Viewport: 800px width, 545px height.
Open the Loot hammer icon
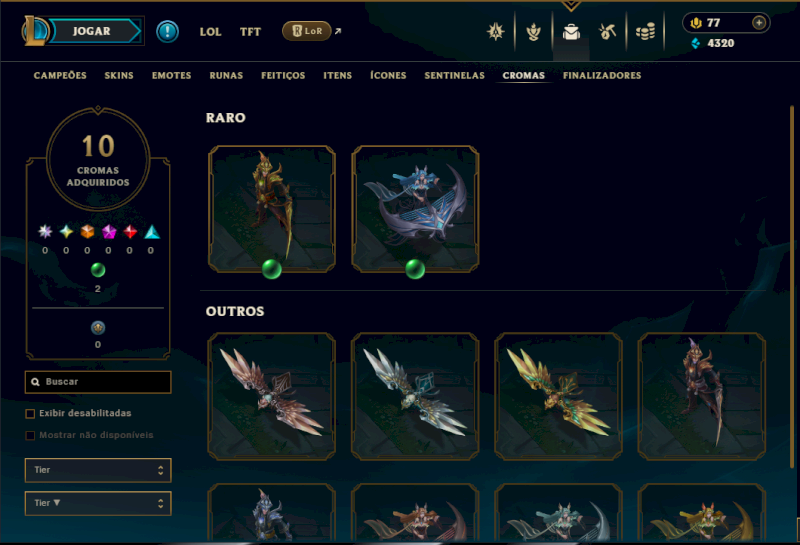click(x=607, y=32)
